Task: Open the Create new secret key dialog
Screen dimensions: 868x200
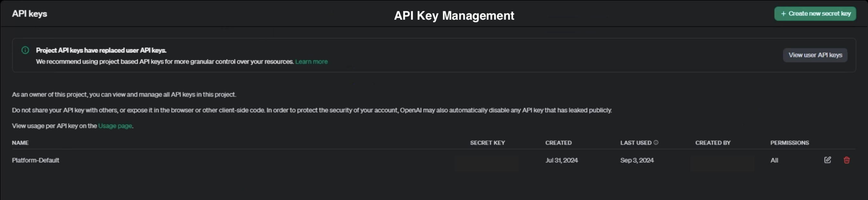Action: (815, 14)
